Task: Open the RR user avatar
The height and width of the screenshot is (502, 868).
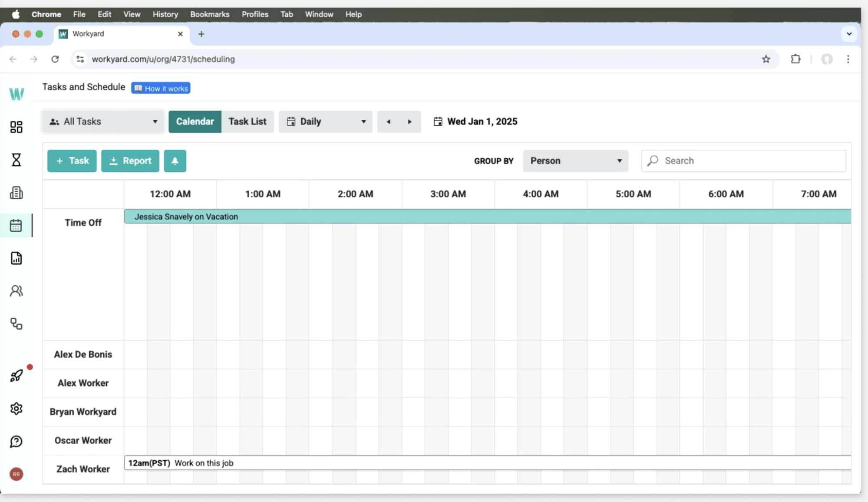Action: pos(16,474)
